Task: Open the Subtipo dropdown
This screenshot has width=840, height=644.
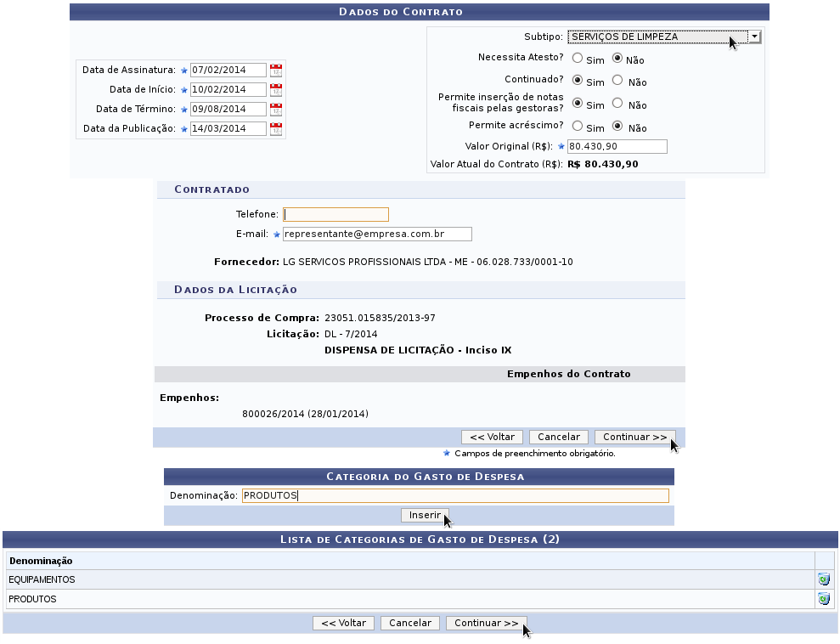Action: click(x=664, y=37)
